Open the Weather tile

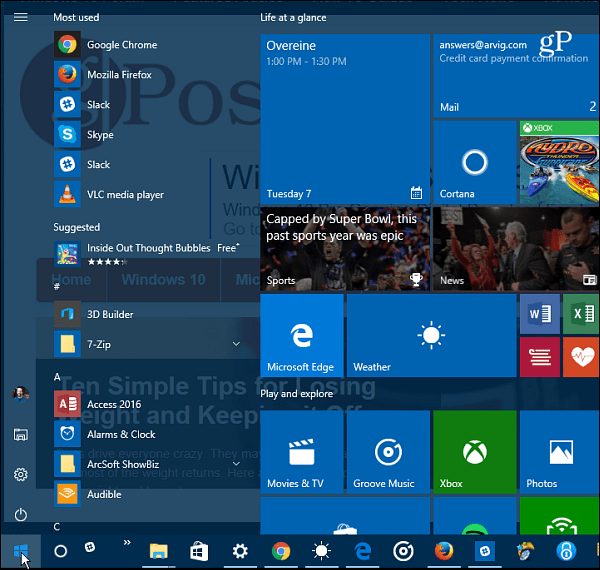point(432,335)
